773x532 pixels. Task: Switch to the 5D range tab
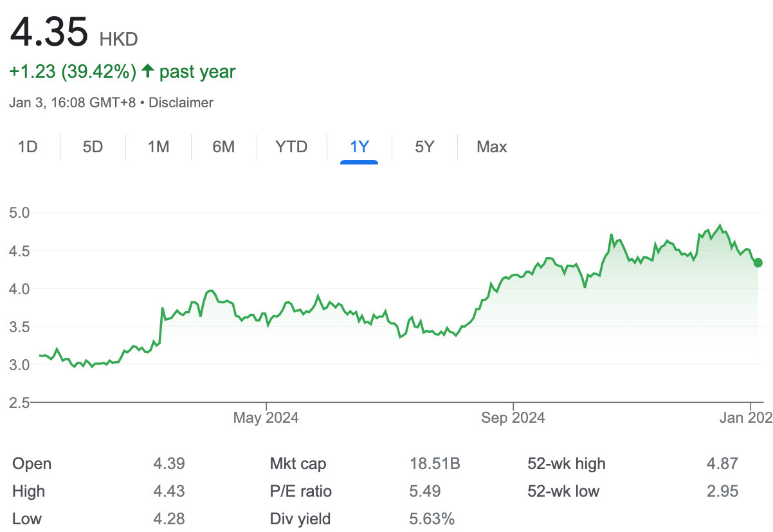coord(93,146)
